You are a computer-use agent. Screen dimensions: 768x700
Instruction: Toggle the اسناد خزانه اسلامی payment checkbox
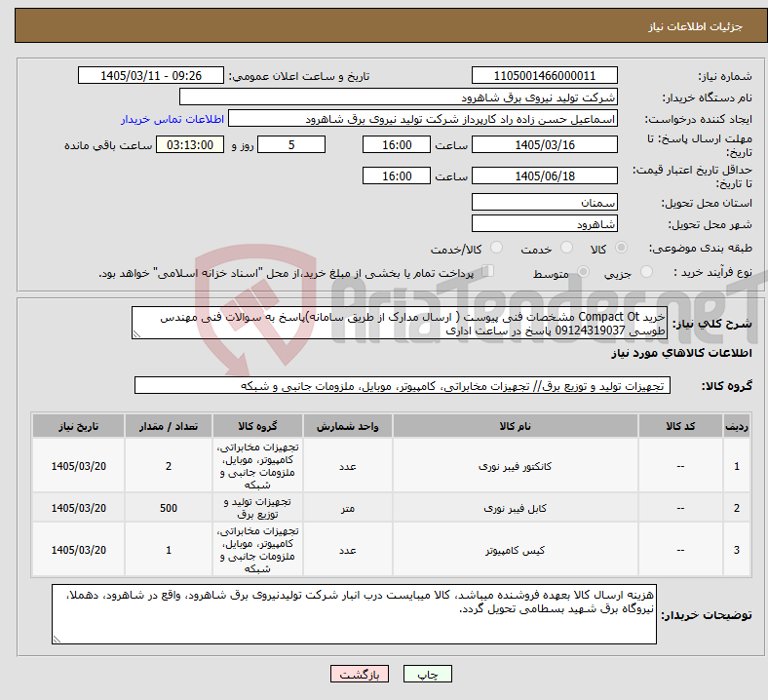[487, 271]
